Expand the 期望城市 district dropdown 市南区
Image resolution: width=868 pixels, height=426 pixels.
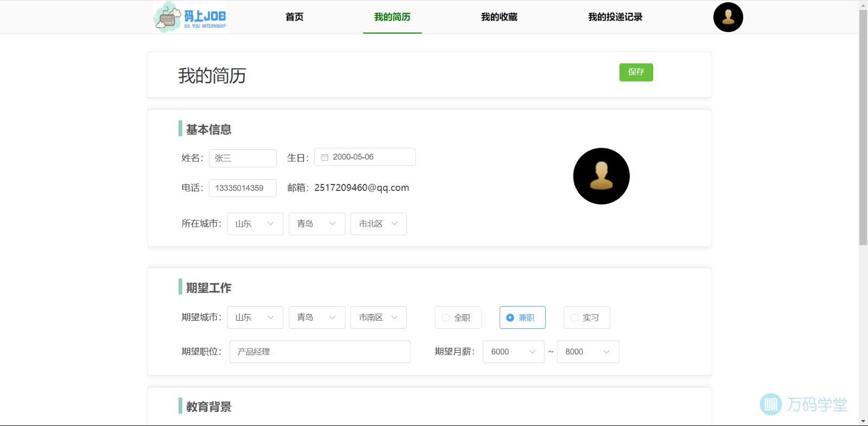click(x=379, y=317)
